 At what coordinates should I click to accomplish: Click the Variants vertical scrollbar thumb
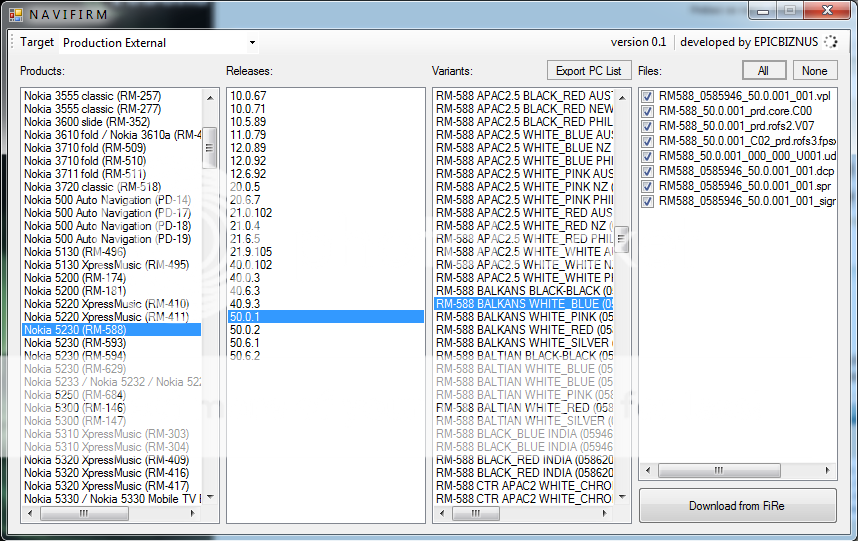[x=622, y=239]
